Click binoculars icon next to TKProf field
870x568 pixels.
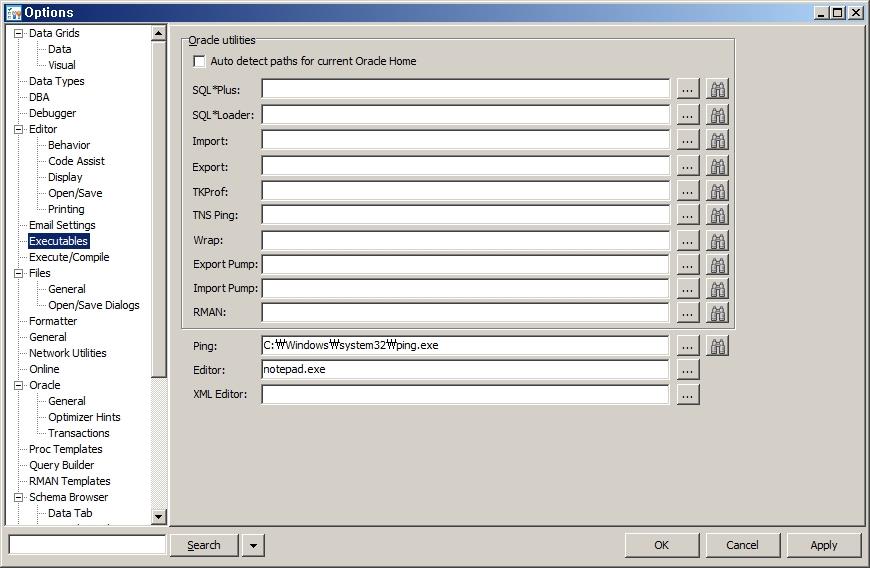click(x=717, y=191)
